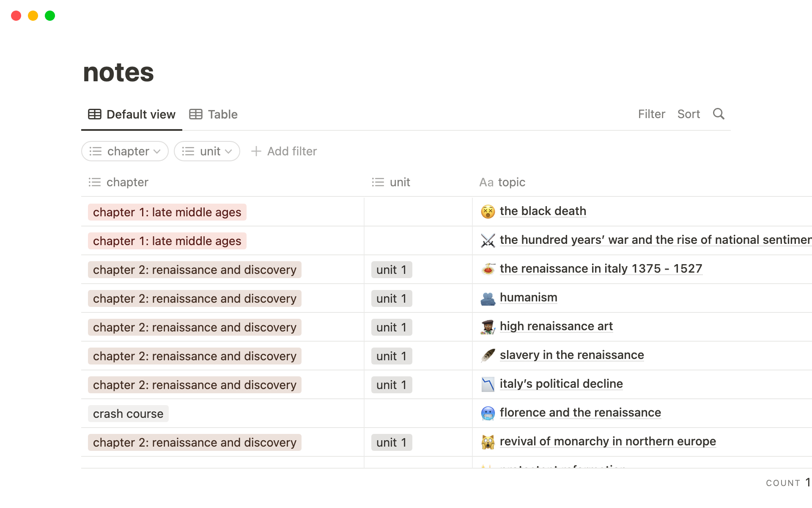Click the dizzy face icon beside the black death
This screenshot has height=508, width=812.
488,211
